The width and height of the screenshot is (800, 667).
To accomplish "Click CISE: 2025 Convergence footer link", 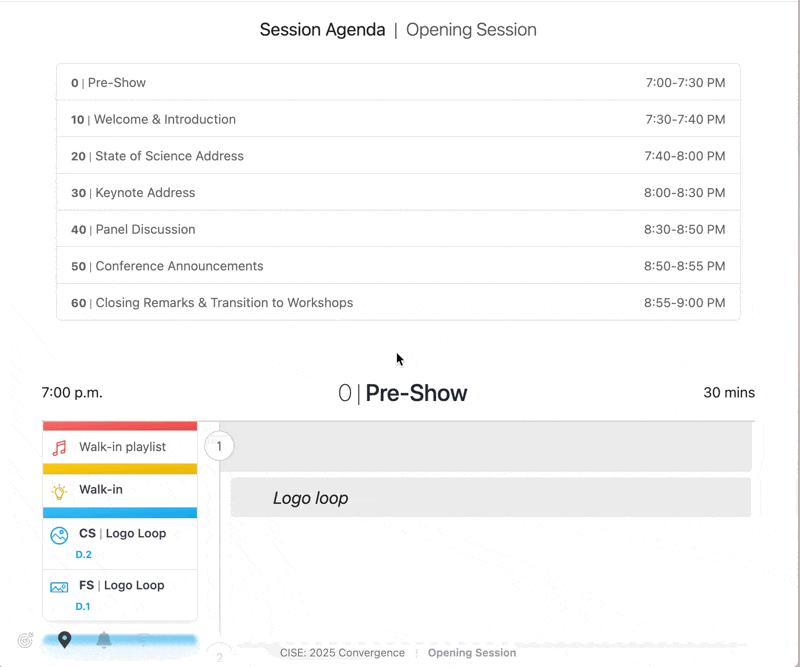I will [342, 653].
